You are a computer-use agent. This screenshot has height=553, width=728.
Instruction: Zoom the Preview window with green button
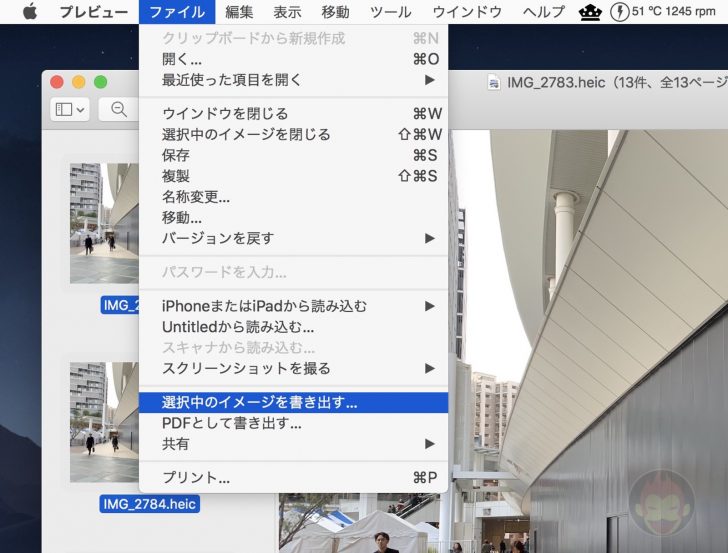click(x=101, y=82)
